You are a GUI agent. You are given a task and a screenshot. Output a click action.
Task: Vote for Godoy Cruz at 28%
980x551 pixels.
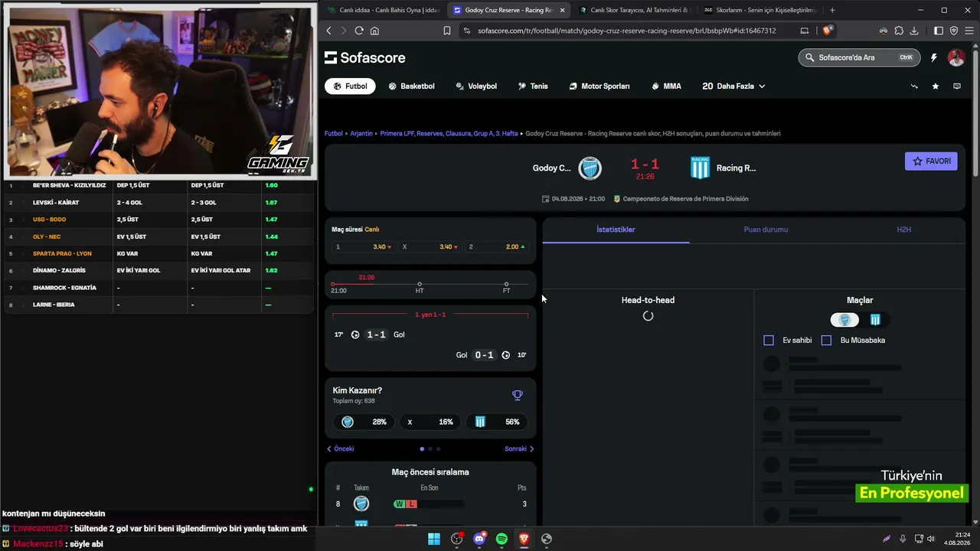[364, 422]
